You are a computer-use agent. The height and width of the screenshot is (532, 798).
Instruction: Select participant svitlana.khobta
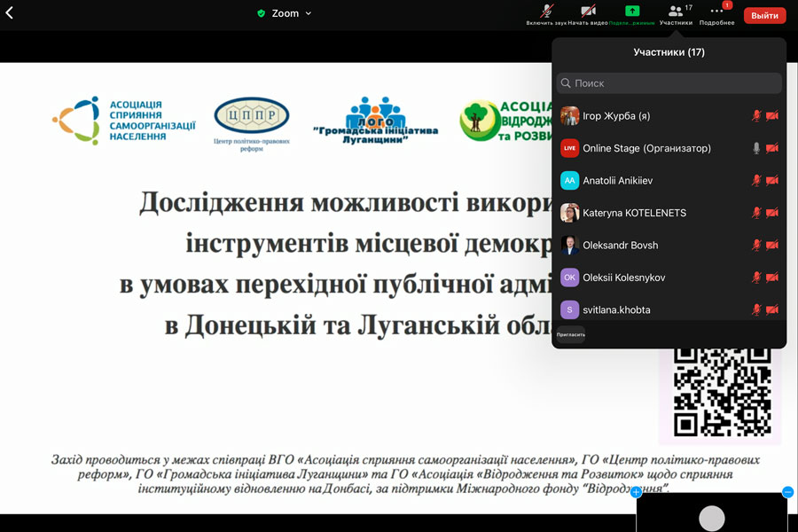coord(669,309)
